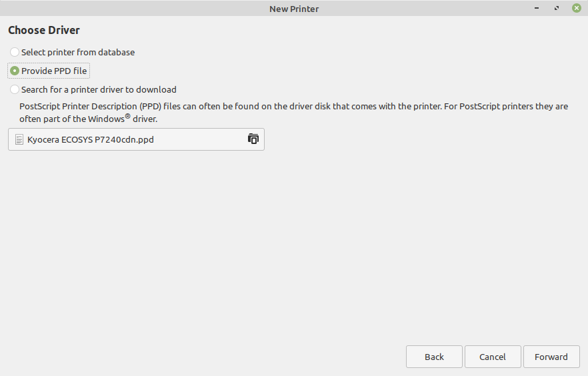Enable 'Search for a printer driver to download' option
Viewport: 588px width, 376px height.
[x=15, y=89]
